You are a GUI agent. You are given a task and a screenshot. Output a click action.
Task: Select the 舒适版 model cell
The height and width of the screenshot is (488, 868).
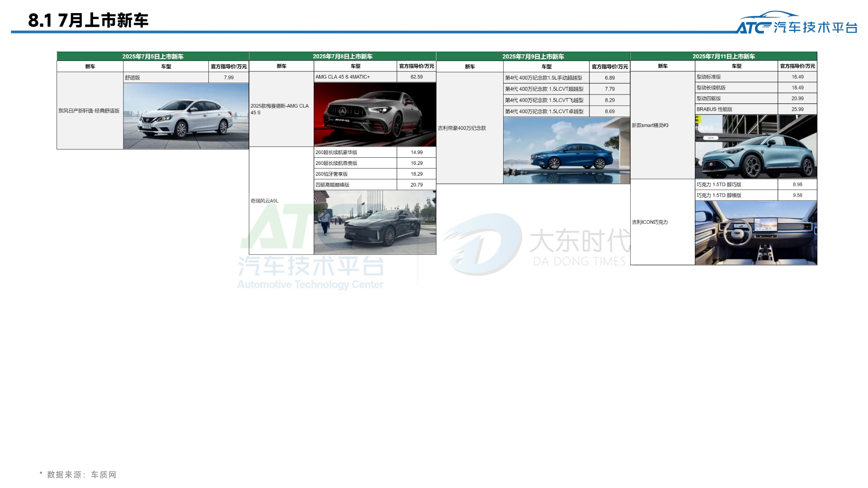point(166,78)
